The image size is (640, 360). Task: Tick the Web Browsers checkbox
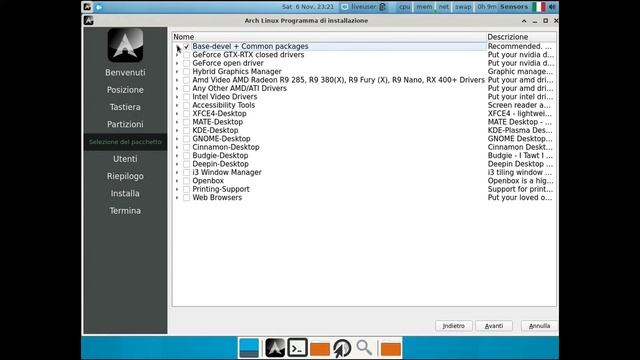186,198
